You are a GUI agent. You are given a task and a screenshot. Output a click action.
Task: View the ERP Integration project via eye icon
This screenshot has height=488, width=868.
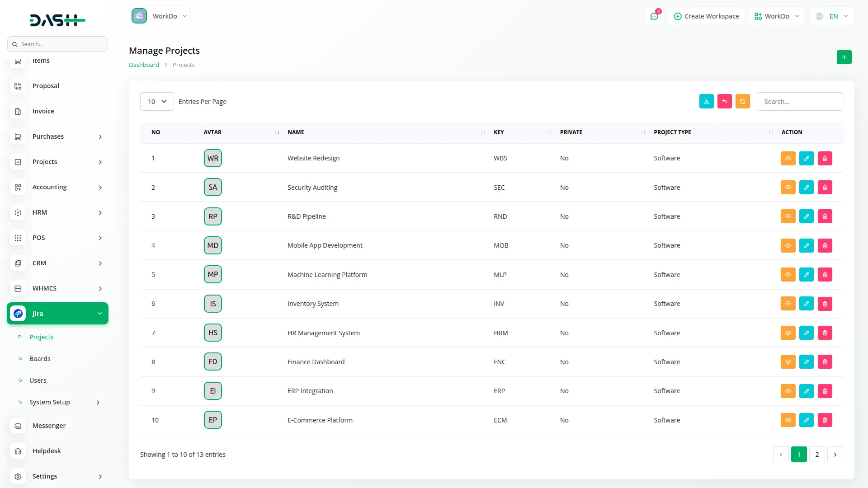click(788, 391)
